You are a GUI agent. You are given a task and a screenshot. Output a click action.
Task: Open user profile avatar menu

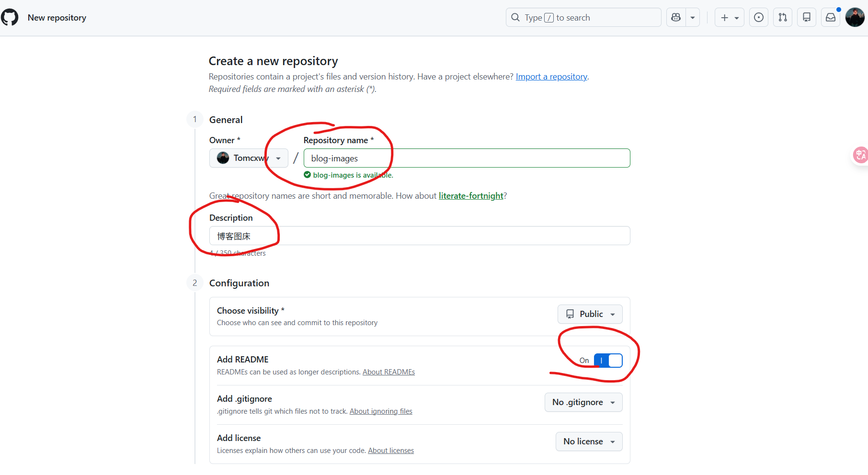pyautogui.click(x=855, y=18)
